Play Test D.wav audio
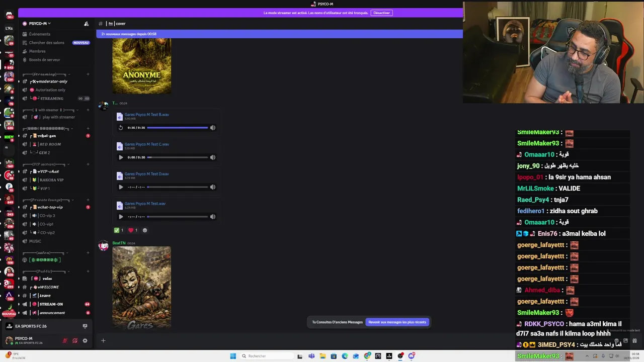644x362 pixels. pos(121,187)
